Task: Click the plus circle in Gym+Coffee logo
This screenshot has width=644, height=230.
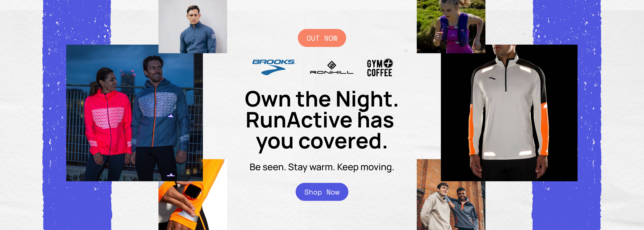Action: [x=388, y=63]
